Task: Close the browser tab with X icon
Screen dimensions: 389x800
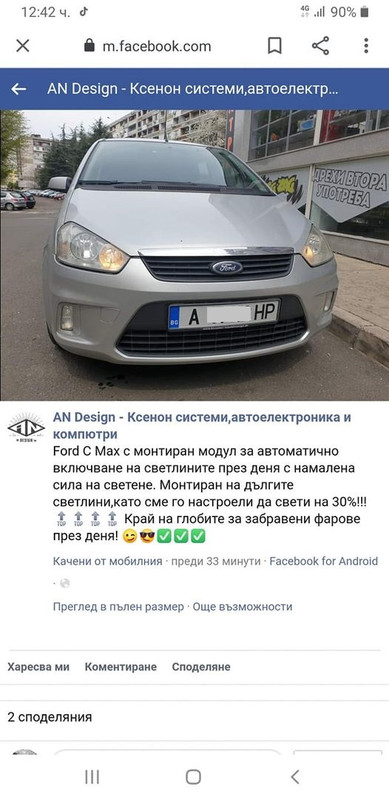Action: coord(22,46)
